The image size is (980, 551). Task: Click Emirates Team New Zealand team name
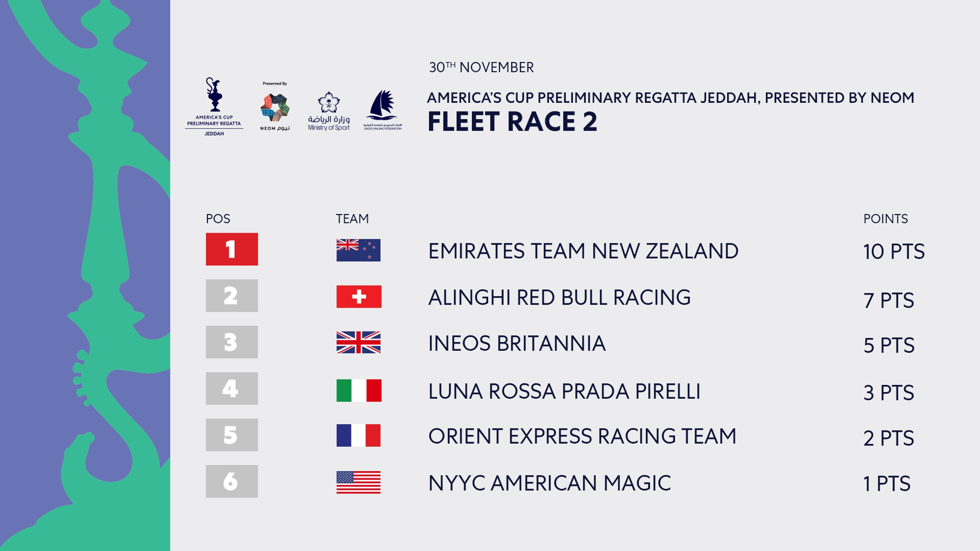click(x=583, y=251)
